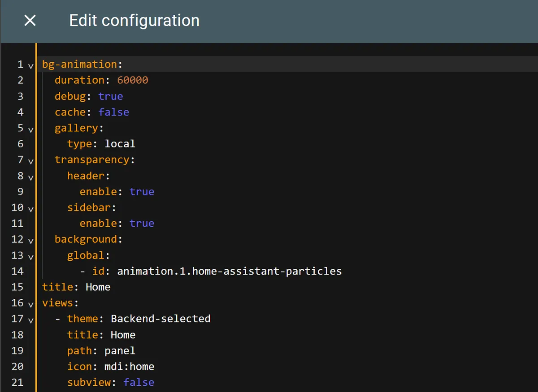Collapse the gallery section fold arrow

(30, 129)
